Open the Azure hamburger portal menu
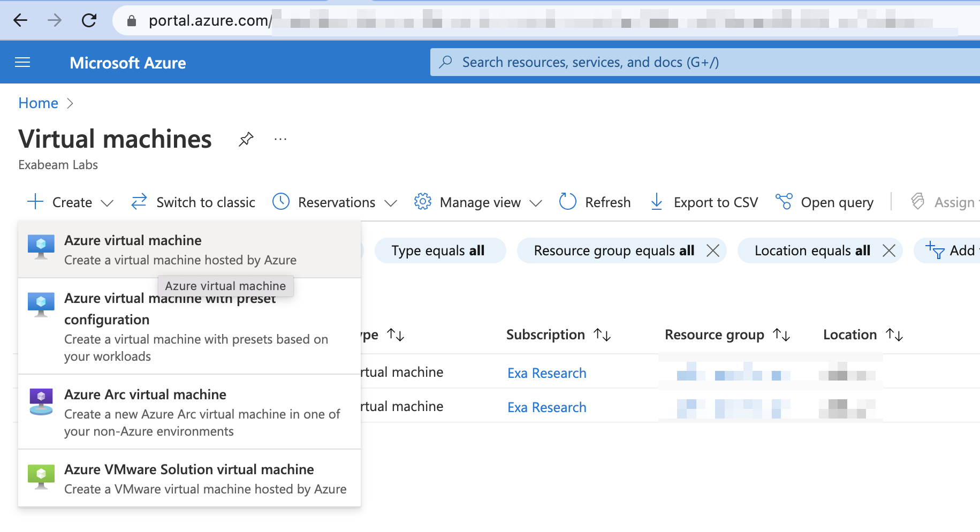Image resolution: width=980 pixels, height=532 pixels. pos(22,63)
